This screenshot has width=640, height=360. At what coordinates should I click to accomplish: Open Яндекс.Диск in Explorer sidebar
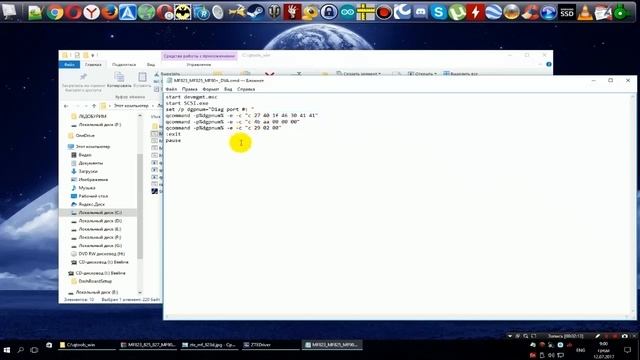click(91, 204)
